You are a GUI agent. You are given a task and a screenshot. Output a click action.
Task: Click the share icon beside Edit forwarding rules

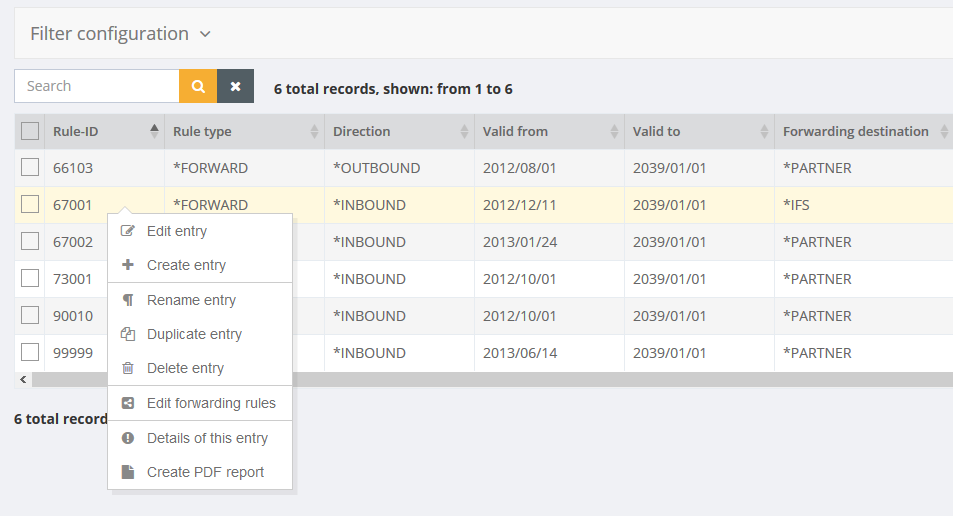[x=128, y=403]
